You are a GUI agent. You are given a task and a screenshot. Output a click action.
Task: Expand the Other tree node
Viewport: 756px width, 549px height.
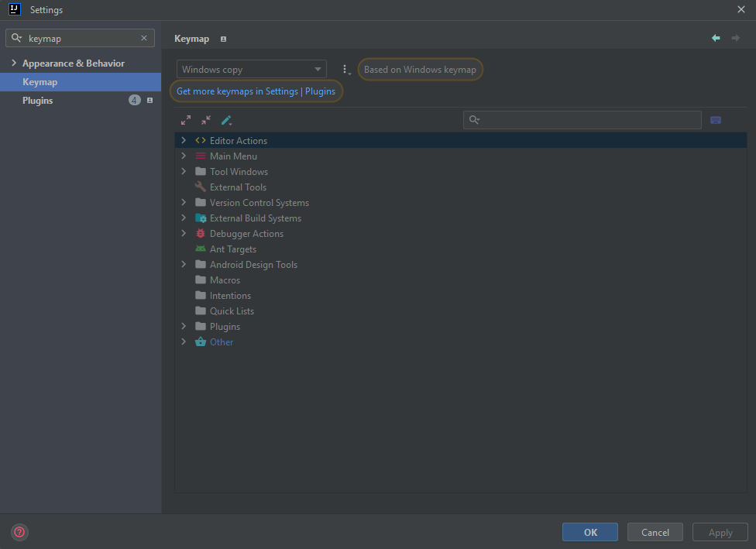pyautogui.click(x=184, y=341)
